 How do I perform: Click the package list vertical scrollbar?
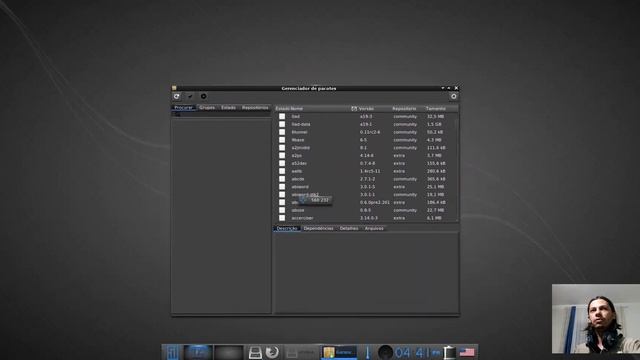click(456, 167)
